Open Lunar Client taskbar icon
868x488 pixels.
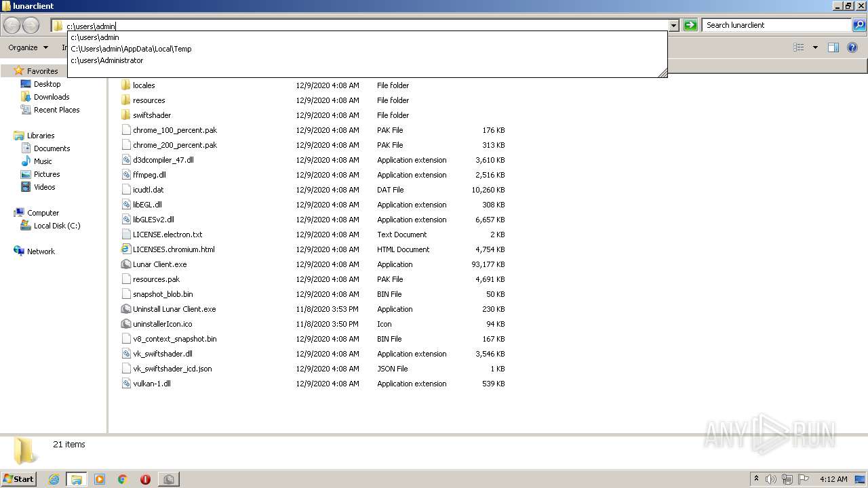168,479
